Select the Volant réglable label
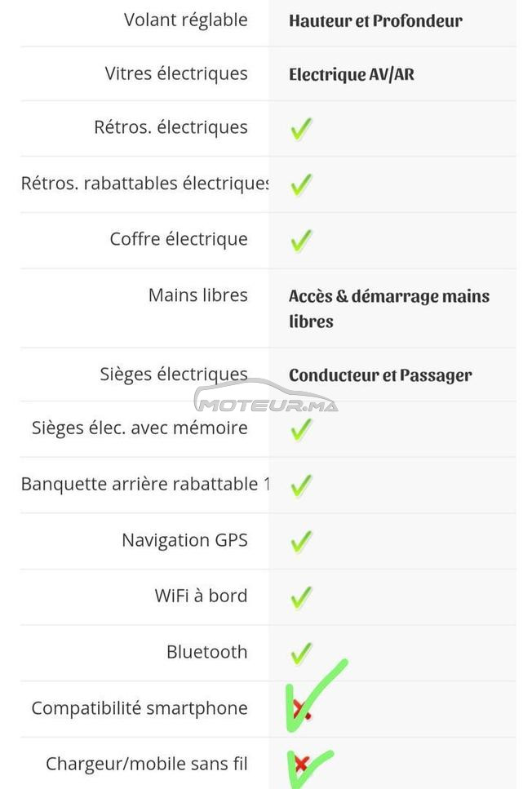 pos(186,20)
